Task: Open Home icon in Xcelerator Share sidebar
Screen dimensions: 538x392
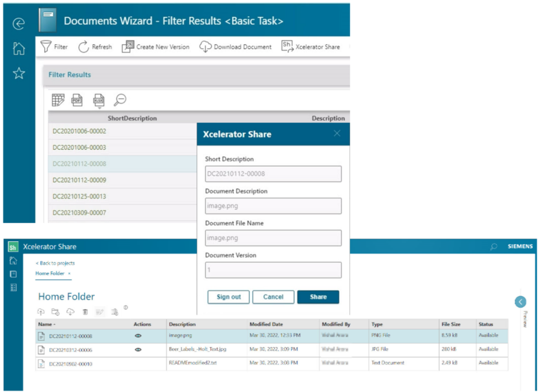Action: point(13,261)
